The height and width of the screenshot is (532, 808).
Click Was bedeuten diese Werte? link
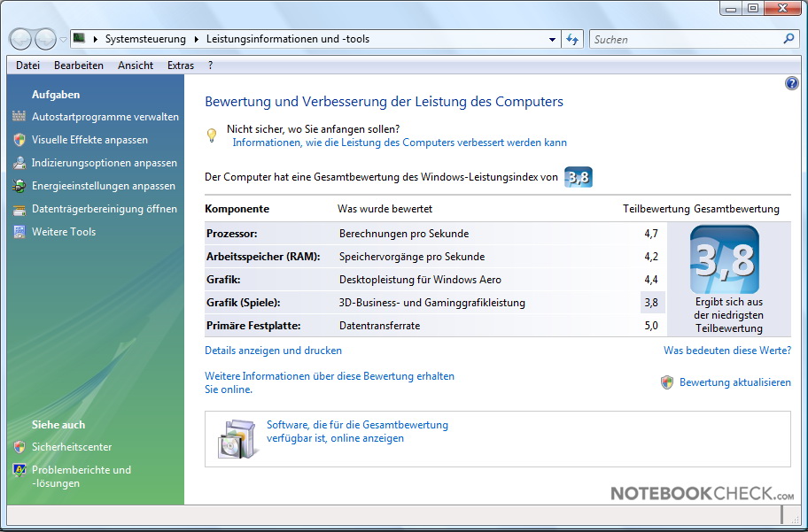727,351
